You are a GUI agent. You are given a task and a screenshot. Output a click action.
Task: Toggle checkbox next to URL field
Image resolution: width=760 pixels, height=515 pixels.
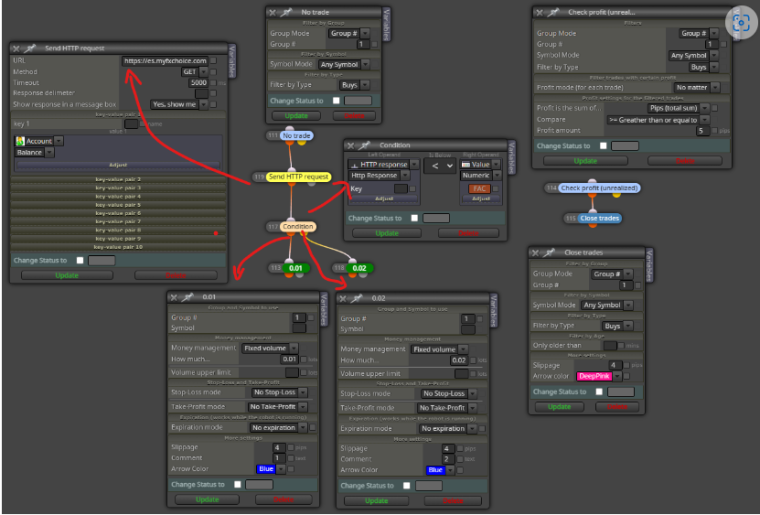coord(213,61)
